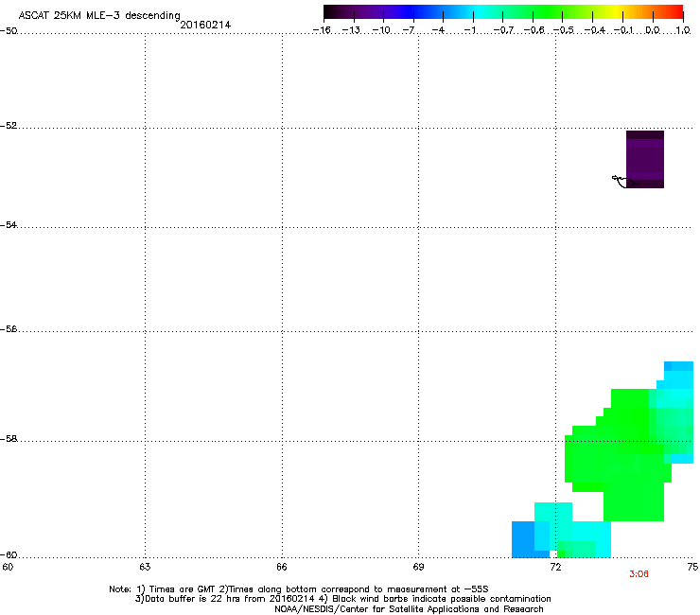Image resolution: width=700 pixels, height=615 pixels.
Task: Click the '-0.1' color scale label
Action: [x=623, y=30]
